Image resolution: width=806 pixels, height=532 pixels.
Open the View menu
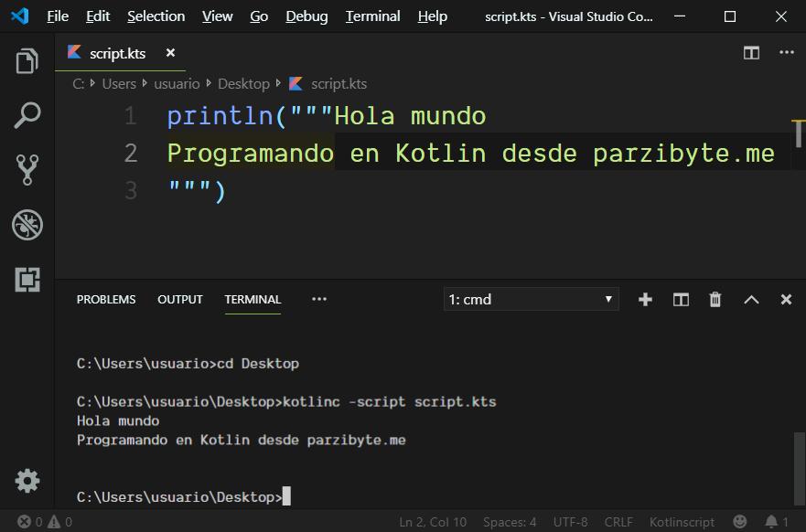click(218, 16)
